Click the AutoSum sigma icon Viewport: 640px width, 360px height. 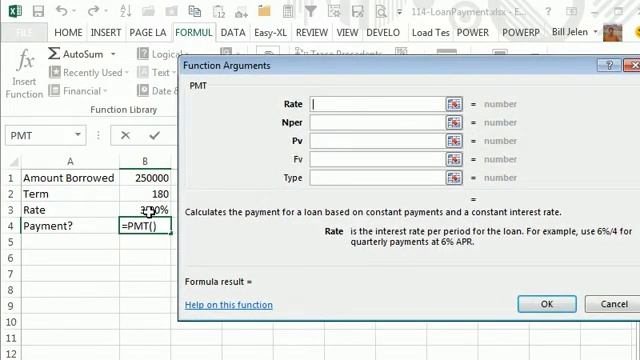[x=54, y=53]
